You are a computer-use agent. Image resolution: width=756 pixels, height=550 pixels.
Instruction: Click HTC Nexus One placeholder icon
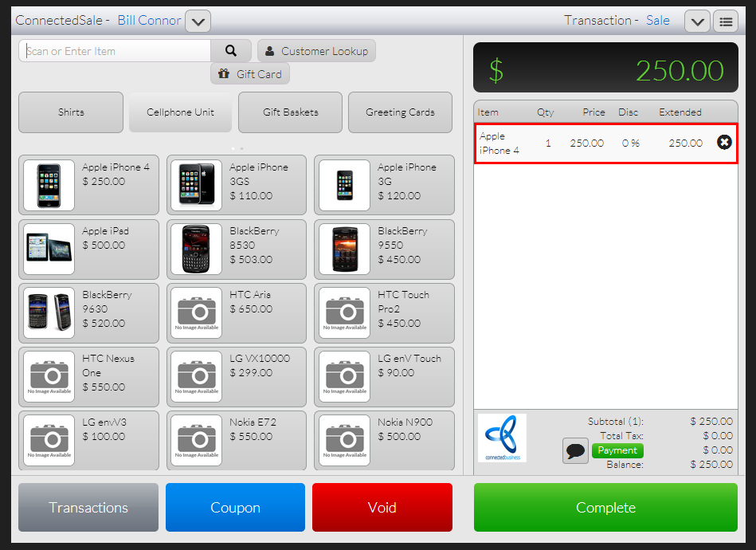pos(49,376)
